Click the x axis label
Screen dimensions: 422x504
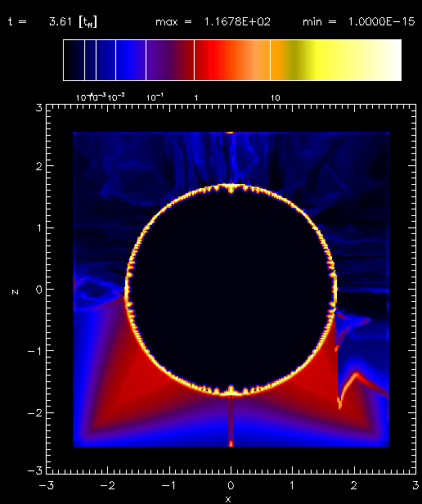coord(228,499)
